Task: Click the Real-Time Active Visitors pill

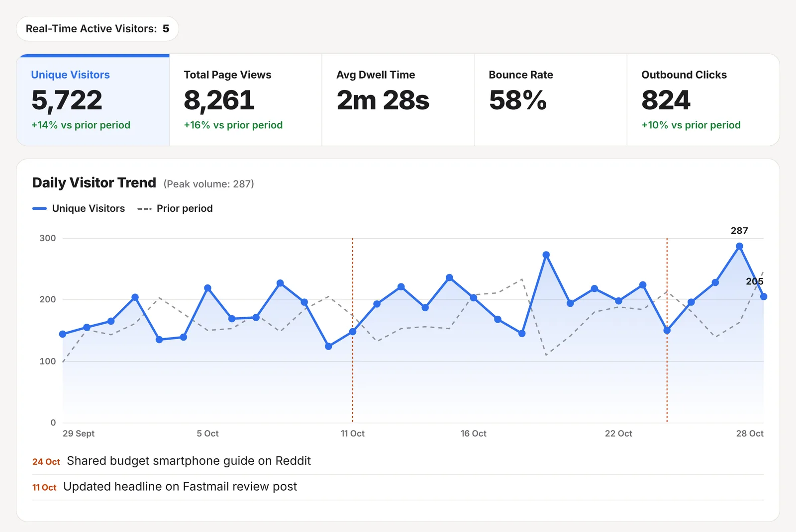Action: coord(98,29)
